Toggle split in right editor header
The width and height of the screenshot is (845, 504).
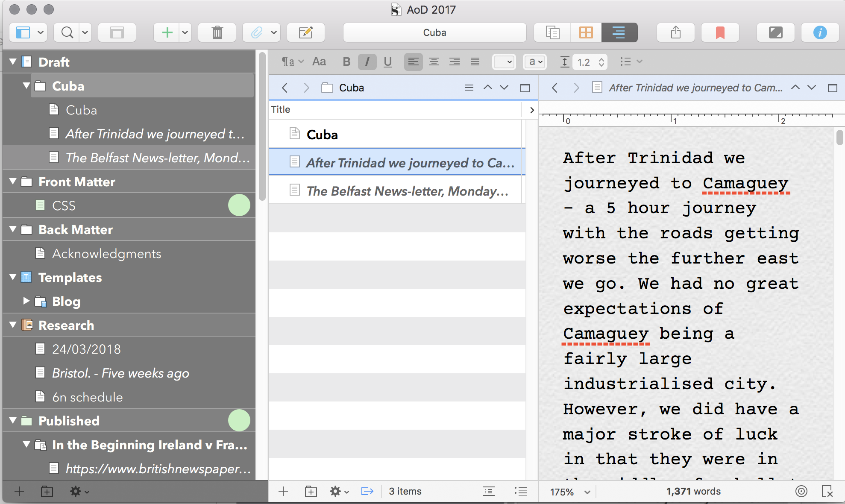pyautogui.click(x=832, y=88)
